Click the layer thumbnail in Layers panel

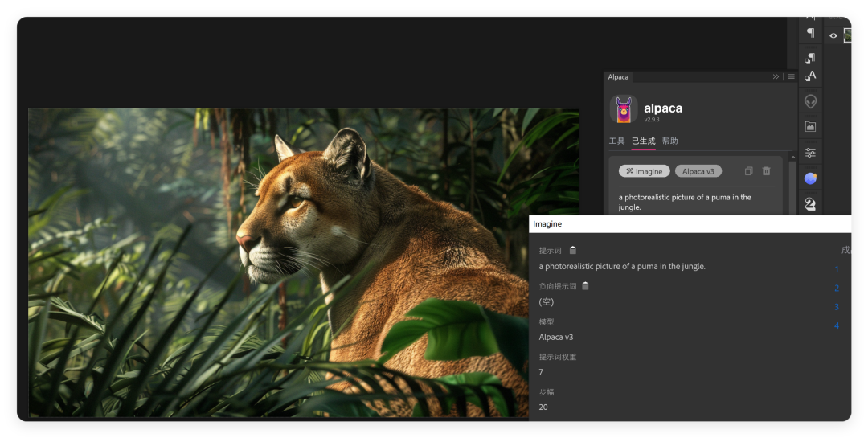tap(847, 35)
